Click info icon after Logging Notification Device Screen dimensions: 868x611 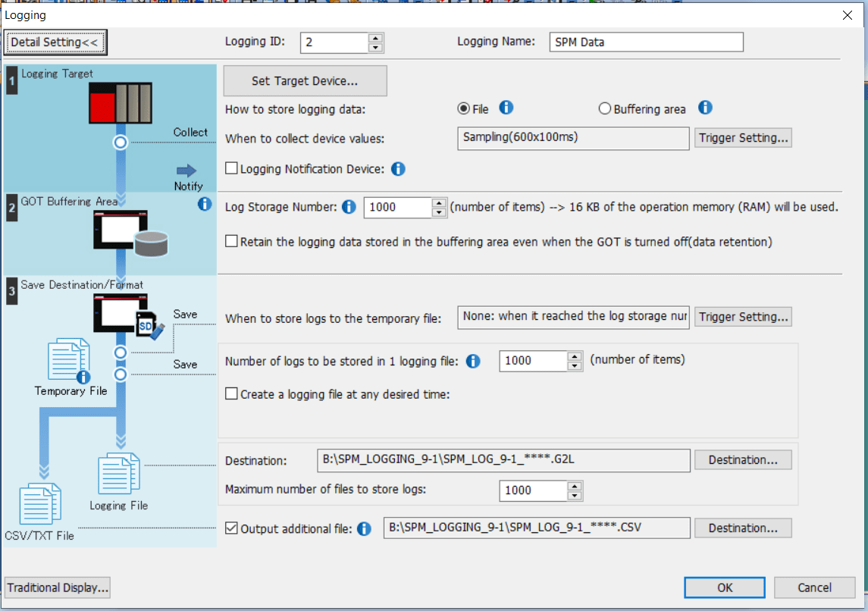398,168
